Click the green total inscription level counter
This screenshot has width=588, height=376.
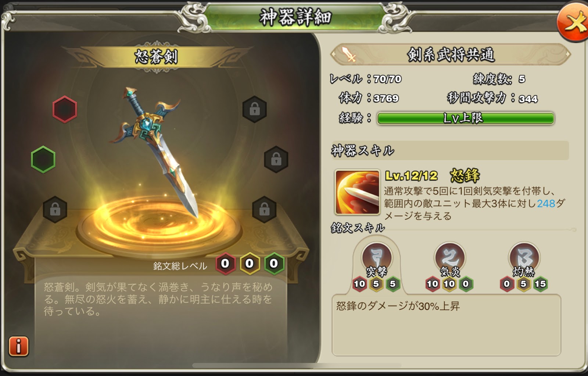click(x=274, y=263)
